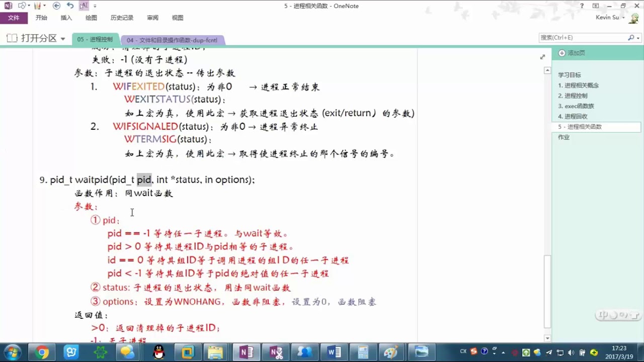This screenshot has width=644, height=362.
Task: Expand page with the diagonal arrows icon
Action: [x=542, y=57]
